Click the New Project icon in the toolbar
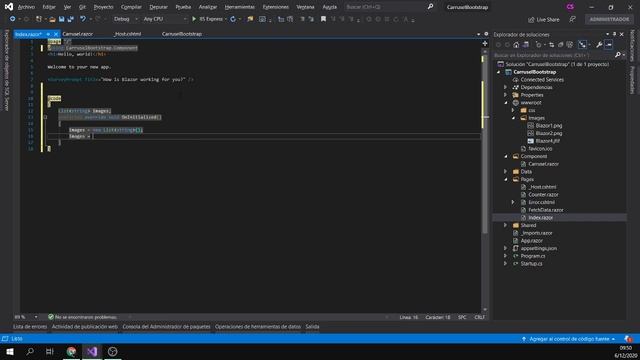Image resolution: width=640 pixels, height=360 pixels. [x=38, y=19]
